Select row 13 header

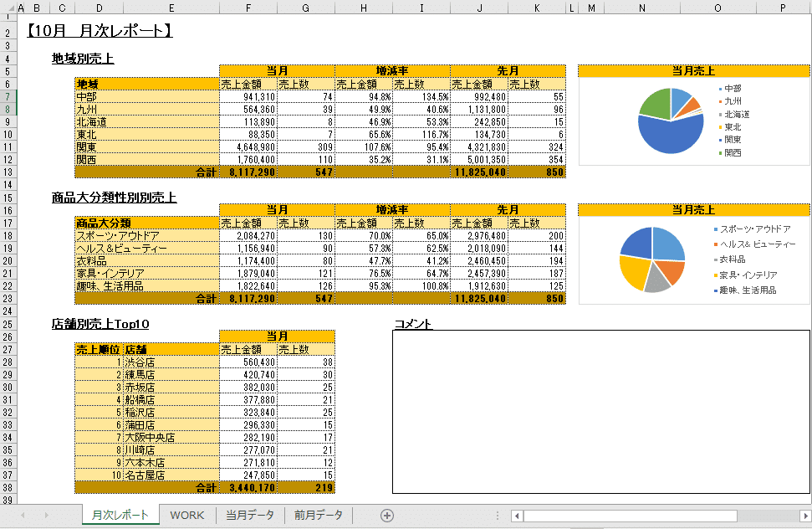click(8, 172)
